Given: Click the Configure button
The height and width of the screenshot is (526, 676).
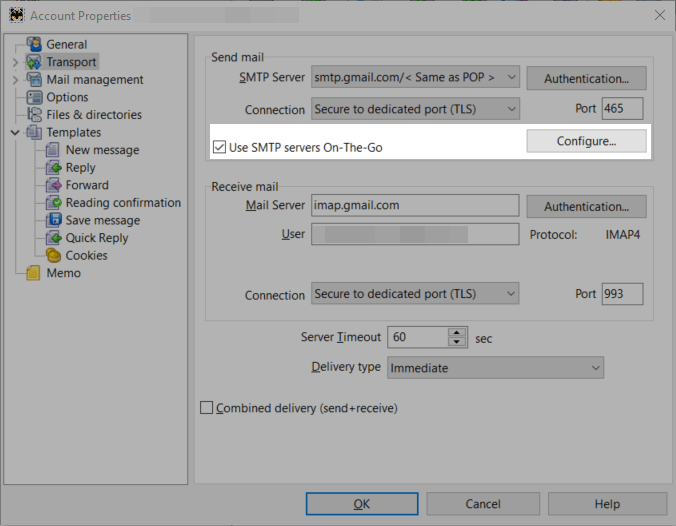Looking at the screenshot, I should point(586,141).
